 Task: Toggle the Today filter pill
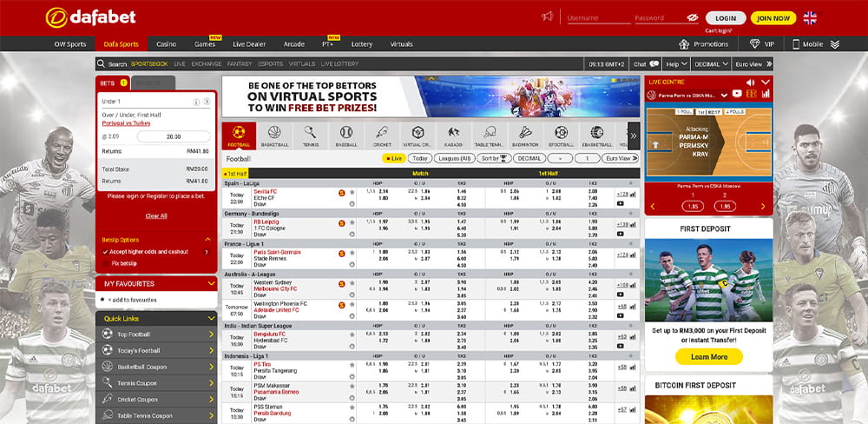pyautogui.click(x=420, y=158)
